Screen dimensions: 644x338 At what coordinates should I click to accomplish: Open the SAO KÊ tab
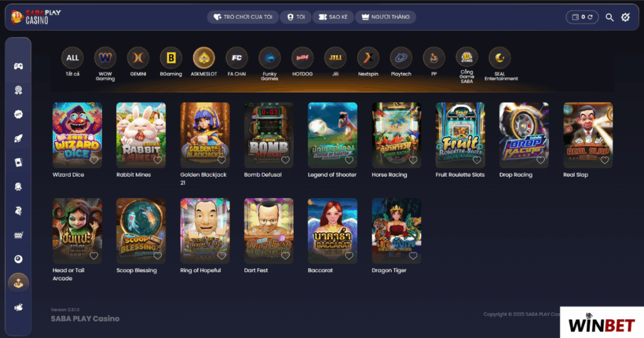333,17
